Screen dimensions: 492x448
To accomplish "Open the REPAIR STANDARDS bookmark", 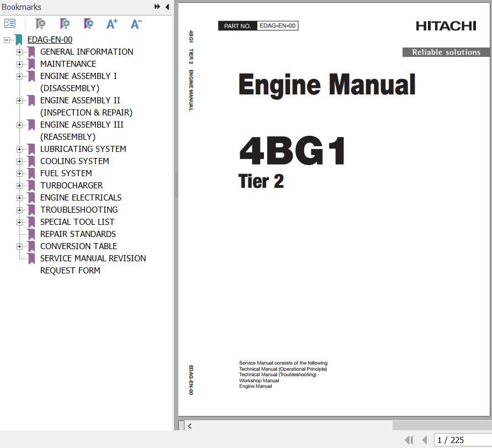I will pyautogui.click(x=78, y=234).
